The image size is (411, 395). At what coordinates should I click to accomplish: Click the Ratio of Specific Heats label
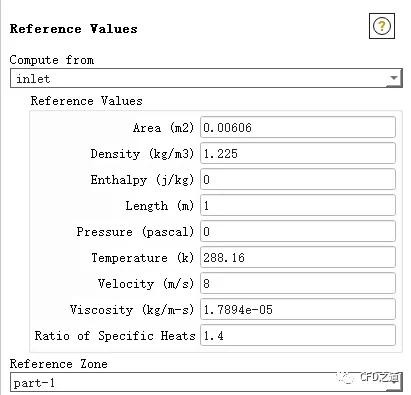pos(115,335)
